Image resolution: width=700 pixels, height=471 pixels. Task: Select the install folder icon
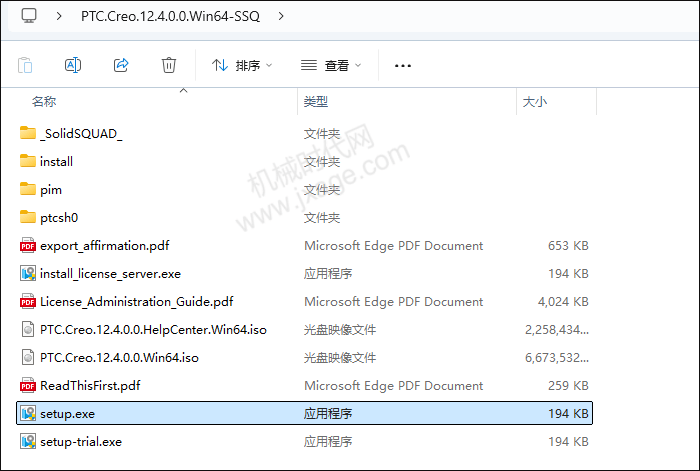coord(28,161)
